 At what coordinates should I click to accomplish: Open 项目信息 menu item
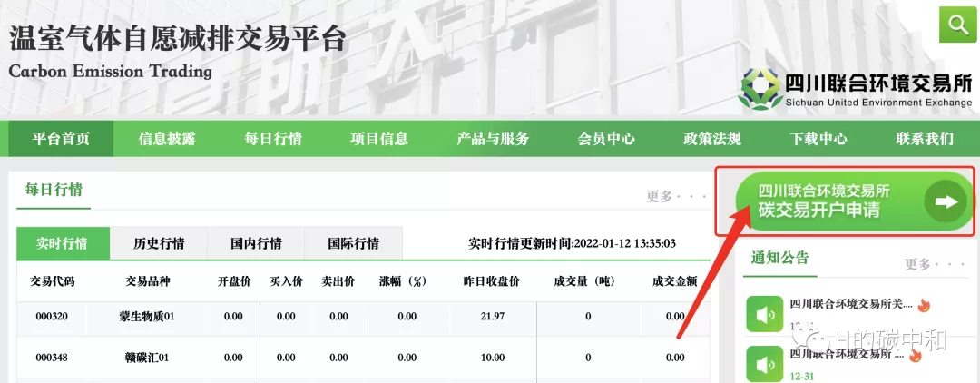coord(379,138)
